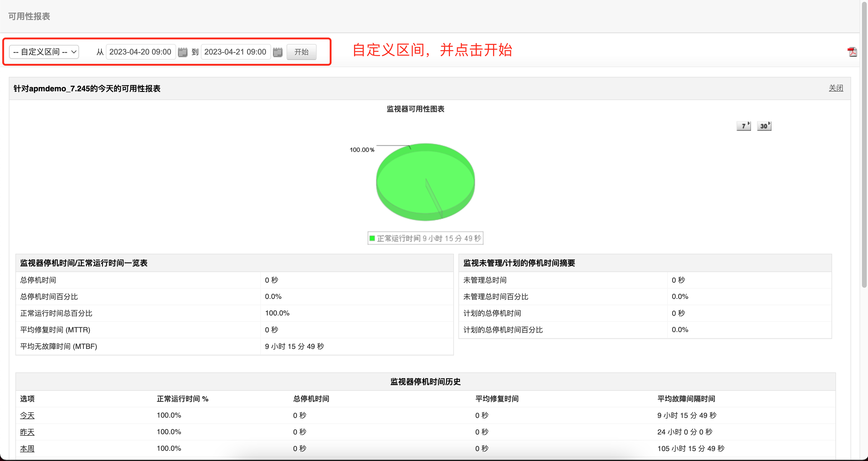Viewport: 868px width, 461px height.
Task: Click the 总停机时间 history column header
Action: tap(311, 399)
